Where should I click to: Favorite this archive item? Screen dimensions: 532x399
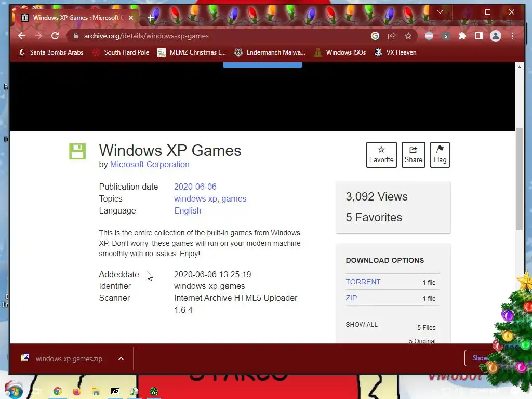(x=381, y=155)
